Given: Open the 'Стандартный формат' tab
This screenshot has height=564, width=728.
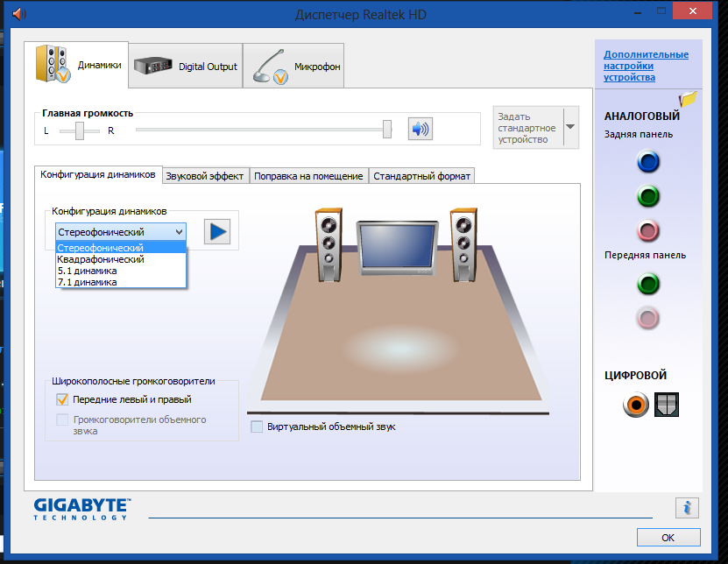Looking at the screenshot, I should click(421, 176).
